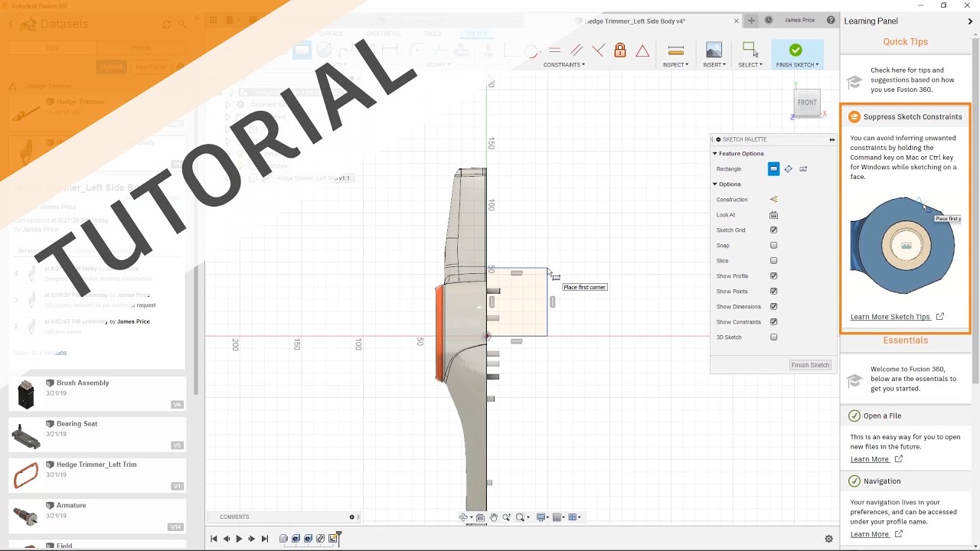
Task: Click the first timeline feature icon
Action: [283, 539]
